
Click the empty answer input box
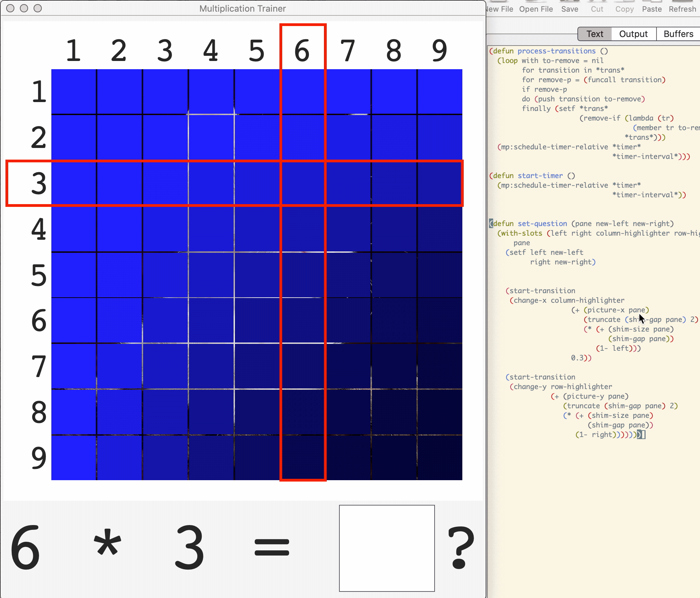(x=387, y=548)
